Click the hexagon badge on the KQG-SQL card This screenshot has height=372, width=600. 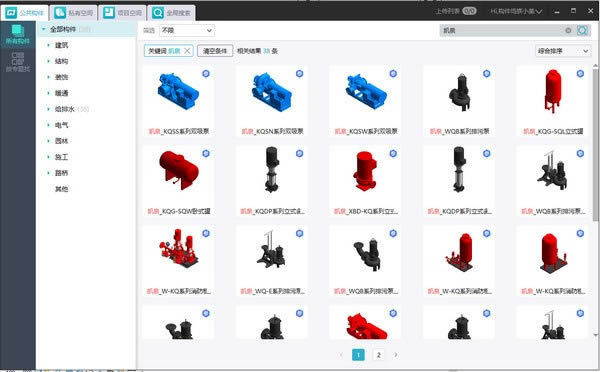pos(580,73)
